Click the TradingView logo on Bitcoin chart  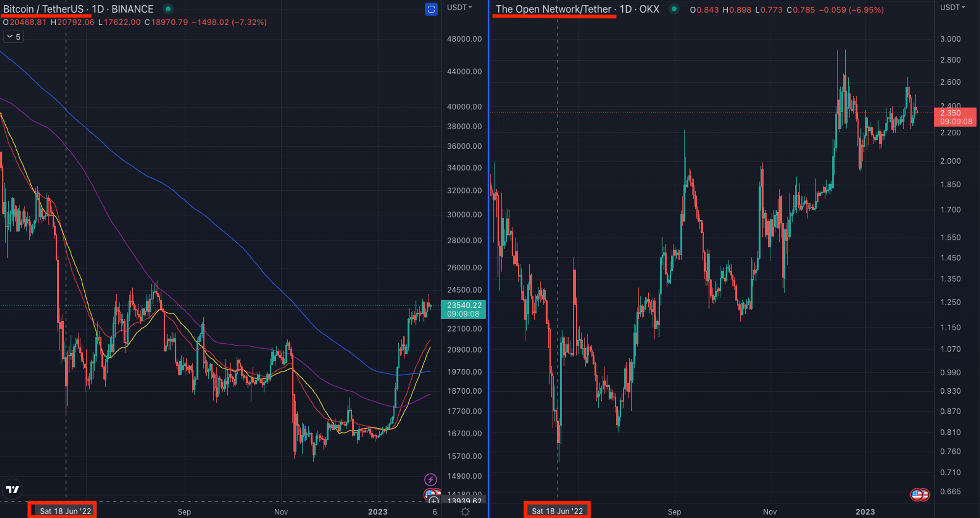coord(12,489)
